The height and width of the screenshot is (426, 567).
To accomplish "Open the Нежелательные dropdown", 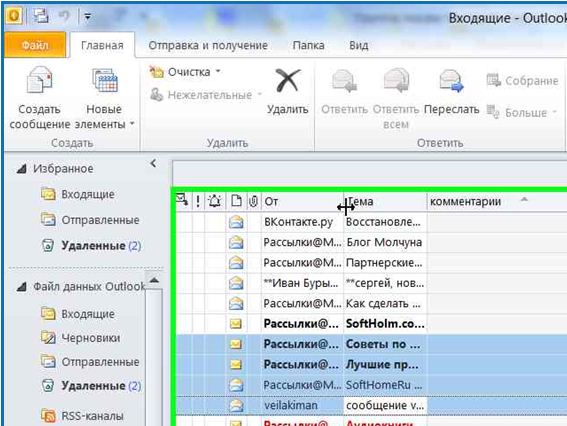I will 206,95.
